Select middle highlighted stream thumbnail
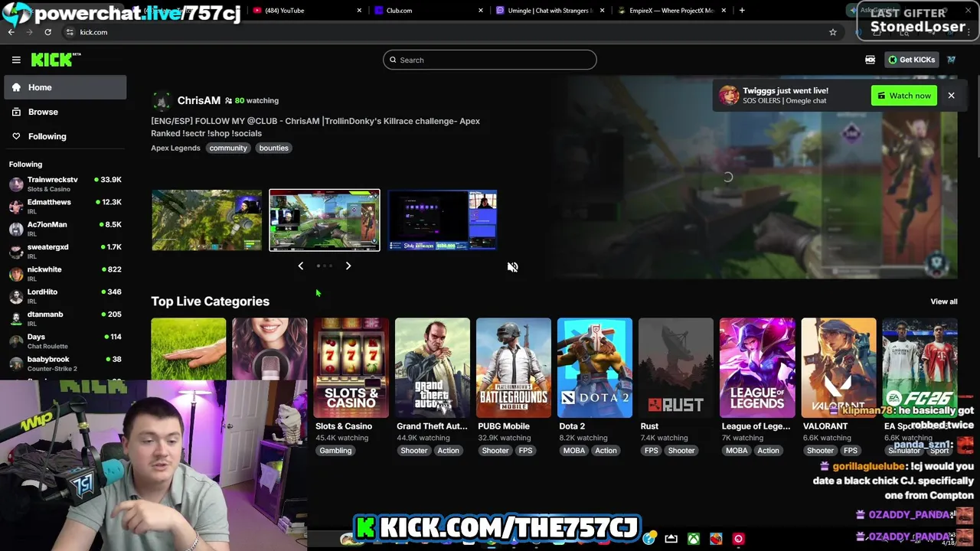 pyautogui.click(x=325, y=220)
